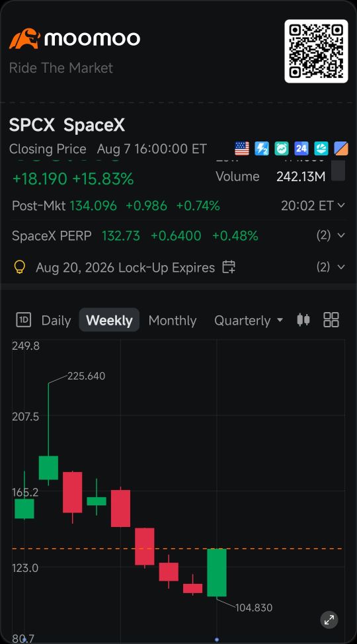Tap the US flag market icon
The width and height of the screenshot is (357, 644).
[x=241, y=148]
